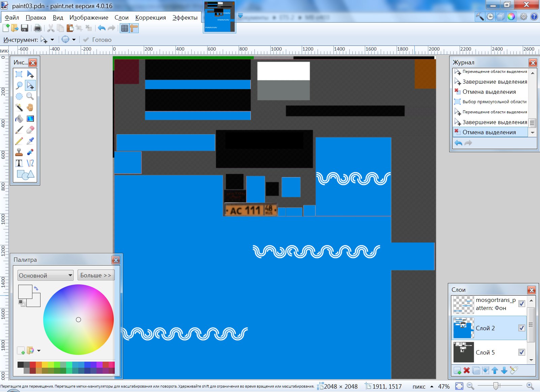Open the Коррекция menu
The width and height of the screenshot is (540, 392).
[151, 18]
